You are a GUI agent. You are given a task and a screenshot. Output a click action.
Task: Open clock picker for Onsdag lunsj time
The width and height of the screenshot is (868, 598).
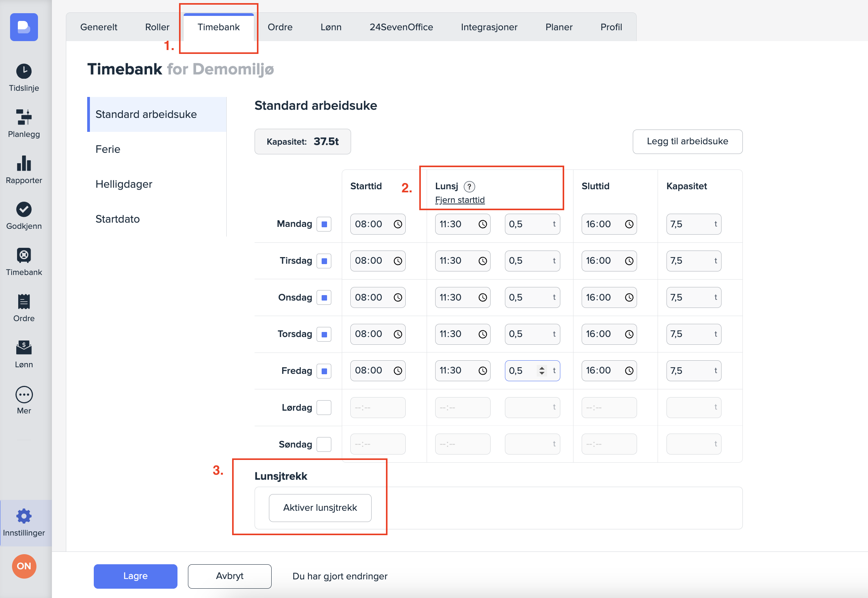pos(482,297)
